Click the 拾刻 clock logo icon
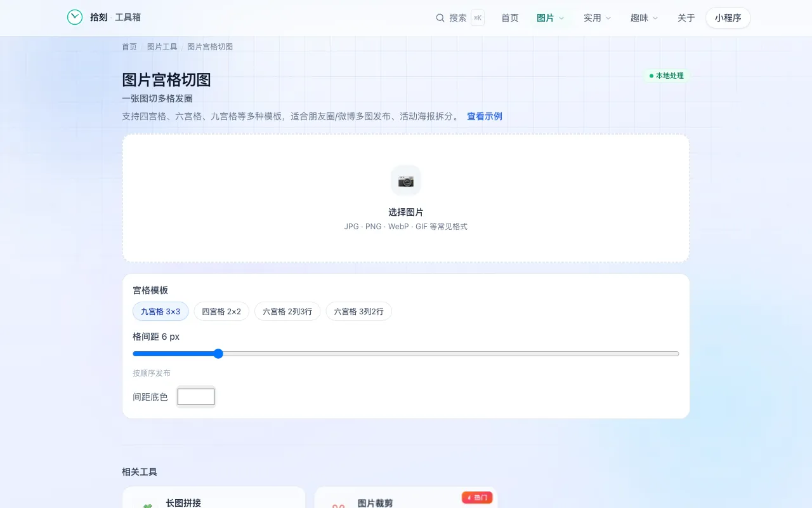Image resolution: width=812 pixels, height=508 pixels. [75, 17]
